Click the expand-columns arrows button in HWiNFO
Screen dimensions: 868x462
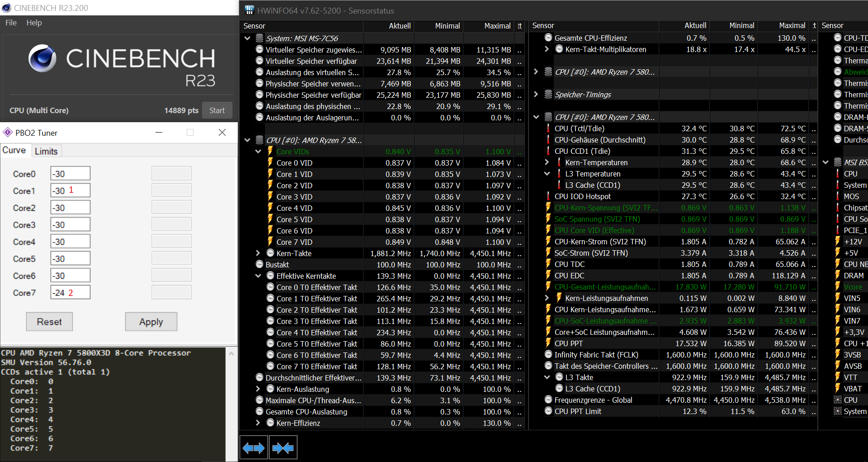tap(254, 448)
